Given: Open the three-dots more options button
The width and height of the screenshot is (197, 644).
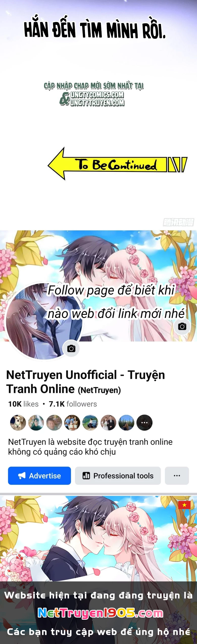Looking at the screenshot, I should pyautogui.click(x=177, y=476).
